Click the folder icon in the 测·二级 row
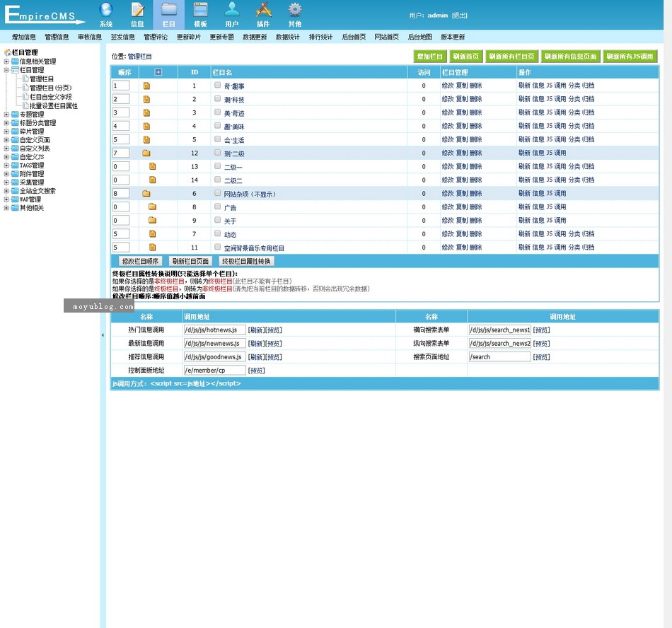Image resolution: width=672 pixels, height=628 pixels. (x=146, y=153)
